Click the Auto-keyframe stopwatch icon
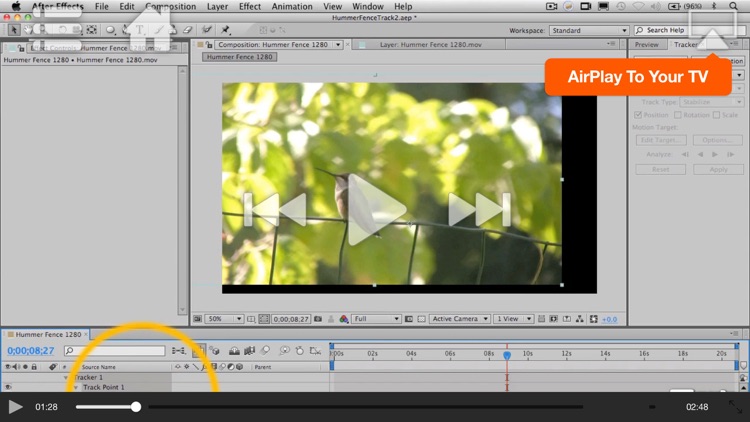 click(299, 351)
